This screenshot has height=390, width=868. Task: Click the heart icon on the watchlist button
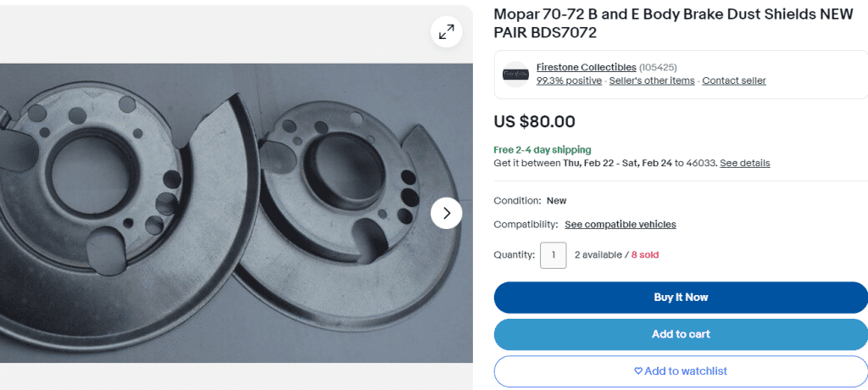[638, 371]
